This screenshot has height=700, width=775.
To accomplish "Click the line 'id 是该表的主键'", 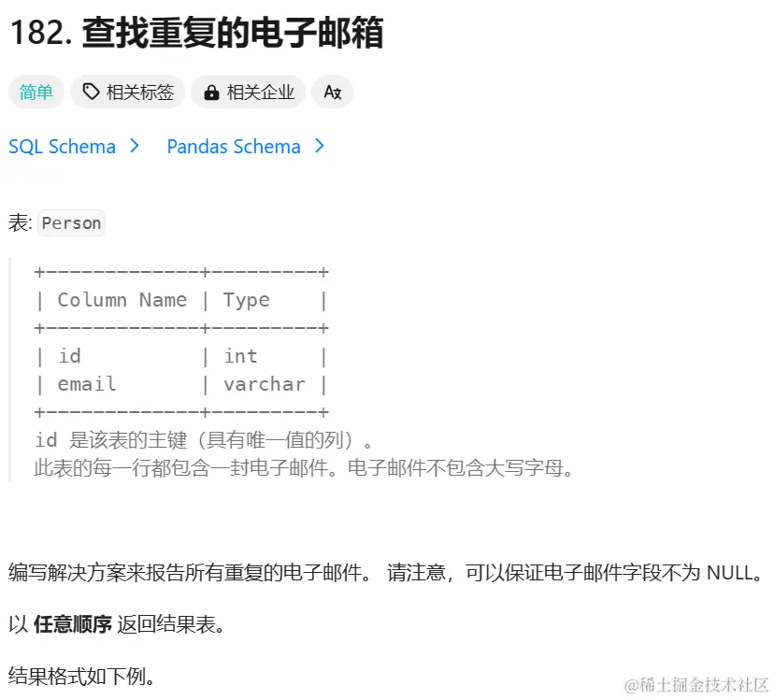I will (x=204, y=439).
